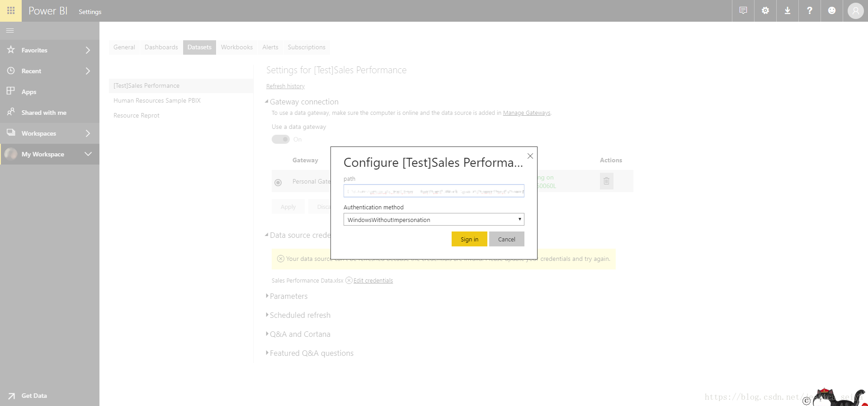The width and height of the screenshot is (868, 406).
Task: Open notifications icon in top bar
Action: click(x=743, y=10)
